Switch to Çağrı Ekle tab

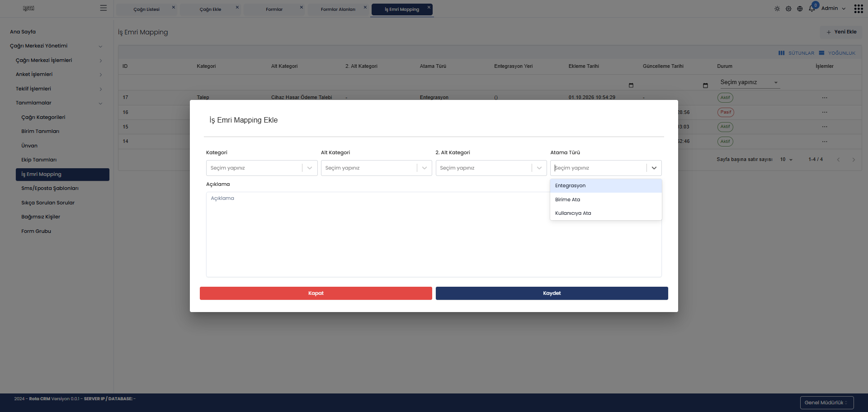(x=210, y=9)
